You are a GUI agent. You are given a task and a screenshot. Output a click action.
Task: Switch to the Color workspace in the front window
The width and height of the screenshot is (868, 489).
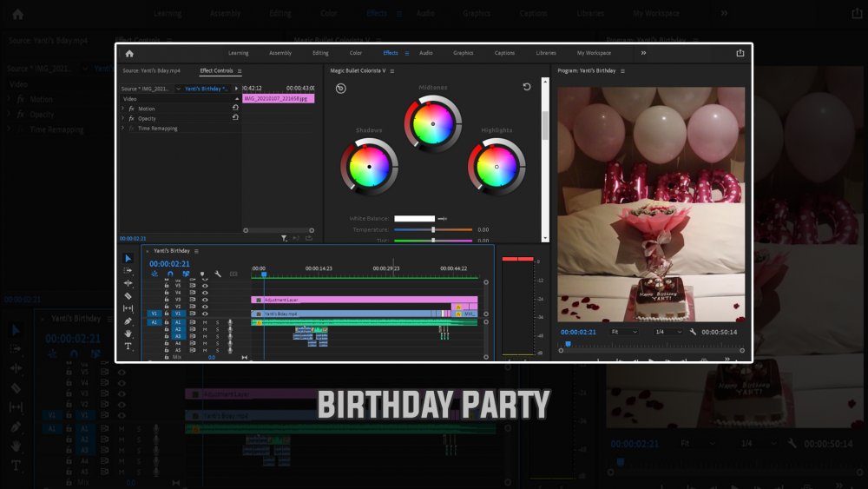[355, 53]
